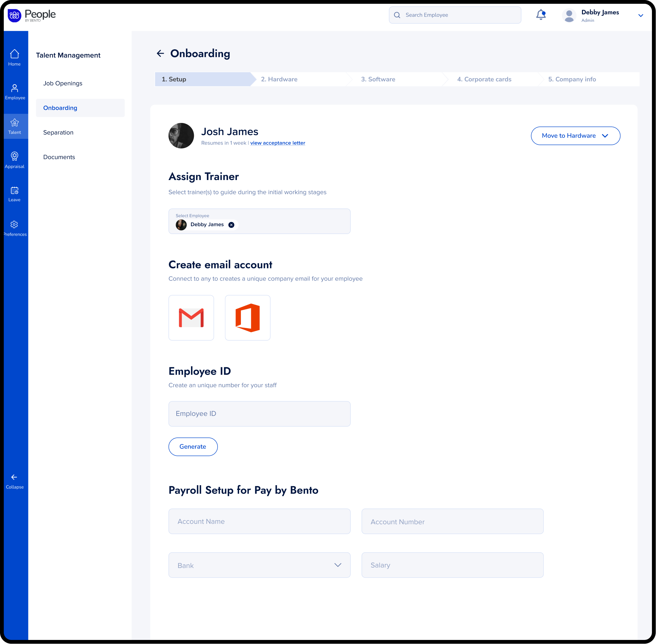Open the Bank dropdown
Screen dimensions: 656x644
click(259, 565)
